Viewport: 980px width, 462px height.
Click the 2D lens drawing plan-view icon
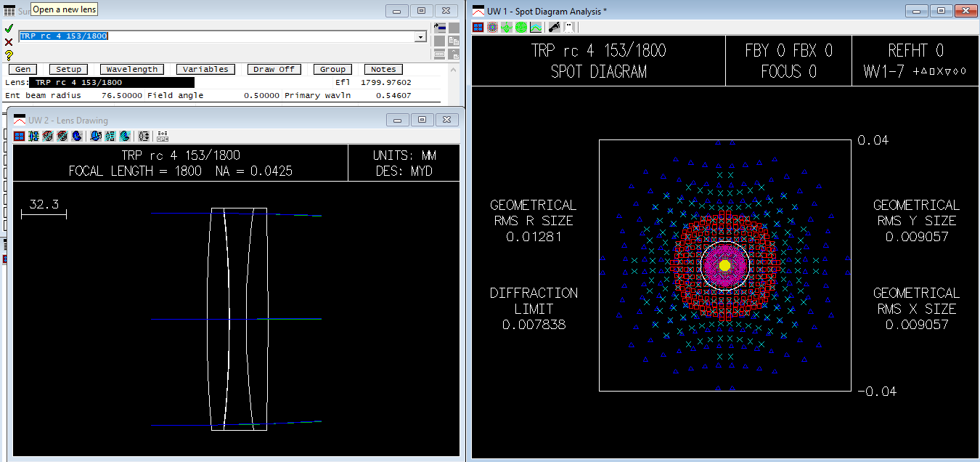[x=33, y=136]
